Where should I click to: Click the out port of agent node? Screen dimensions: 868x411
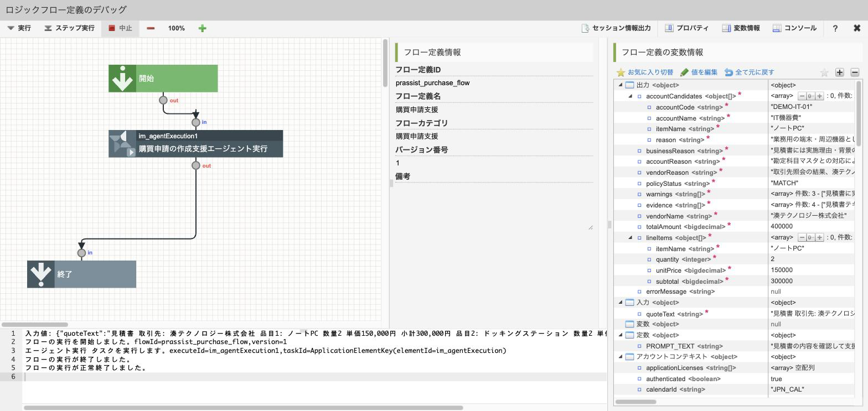[196, 165]
